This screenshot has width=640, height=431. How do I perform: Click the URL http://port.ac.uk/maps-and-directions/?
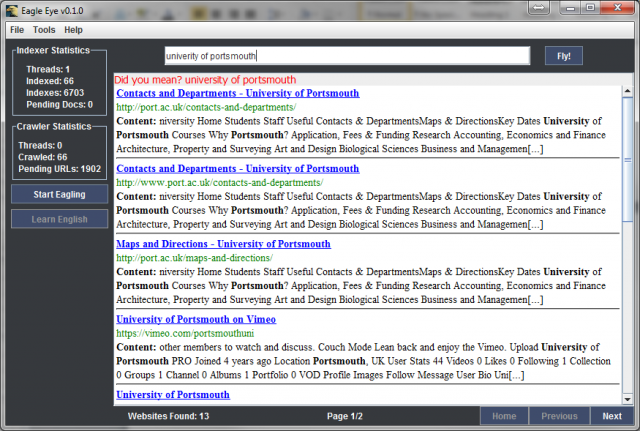coord(195,258)
